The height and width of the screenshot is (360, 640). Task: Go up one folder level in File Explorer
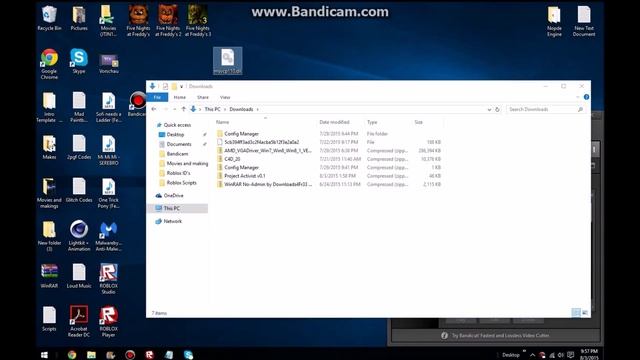pyautogui.click(x=184, y=109)
